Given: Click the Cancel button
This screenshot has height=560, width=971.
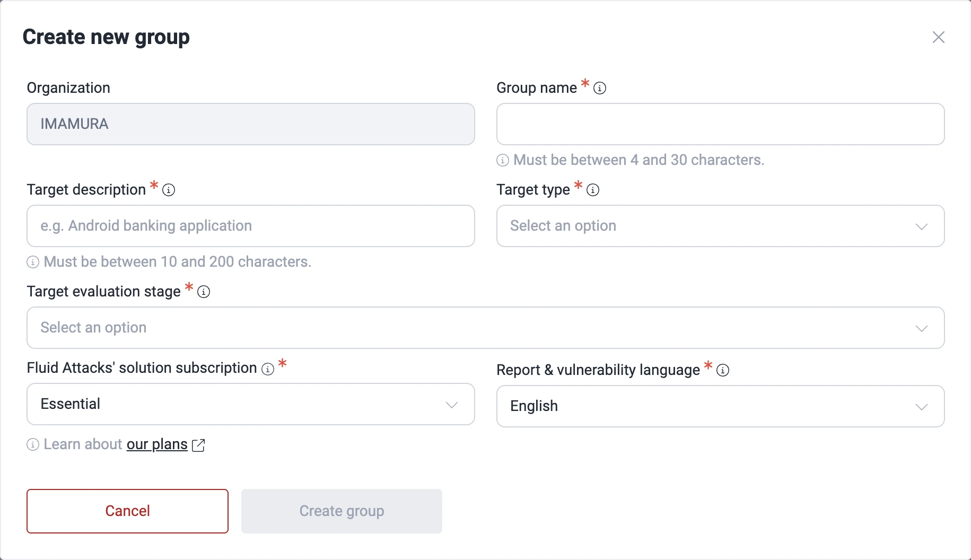Looking at the screenshot, I should (127, 511).
